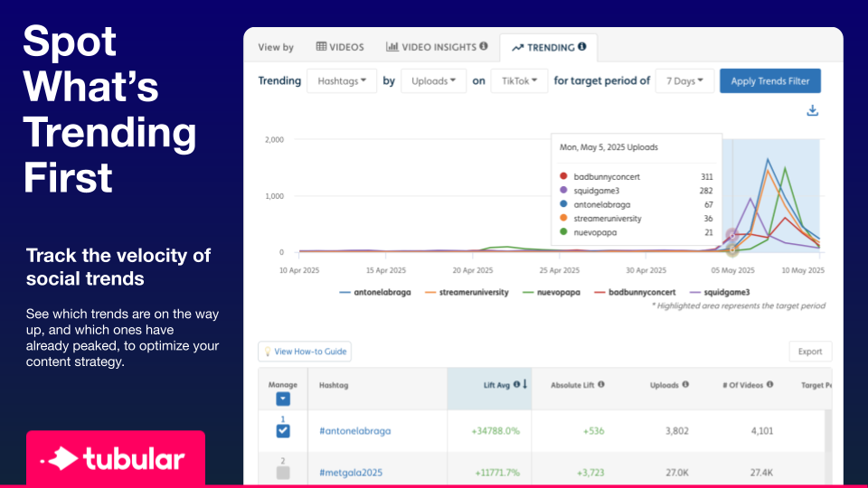Click the Absolute Lift info icon
Image resolution: width=868 pixels, height=488 pixels.
[601, 385]
